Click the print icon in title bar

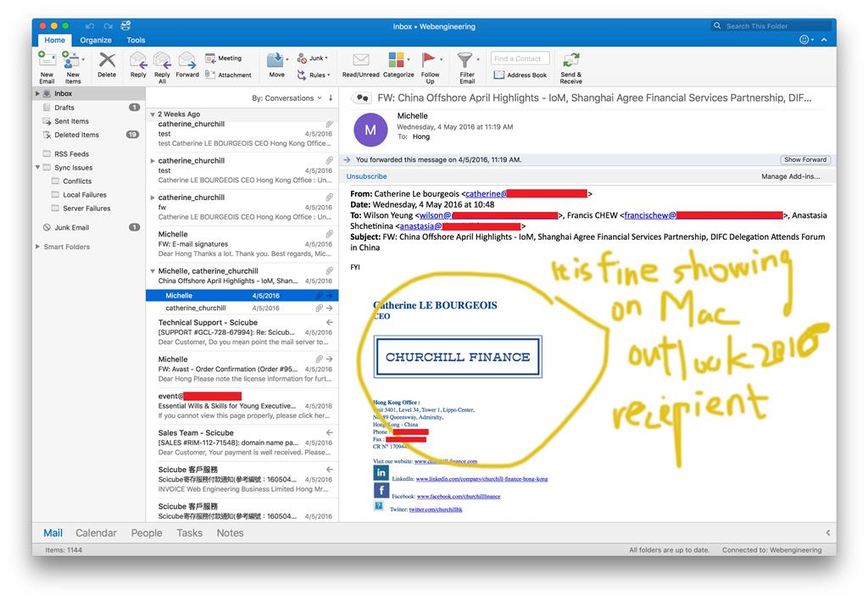point(125,25)
